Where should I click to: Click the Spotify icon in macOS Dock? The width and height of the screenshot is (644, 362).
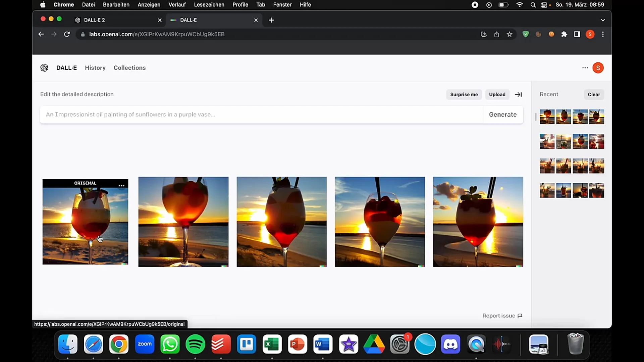click(x=195, y=344)
